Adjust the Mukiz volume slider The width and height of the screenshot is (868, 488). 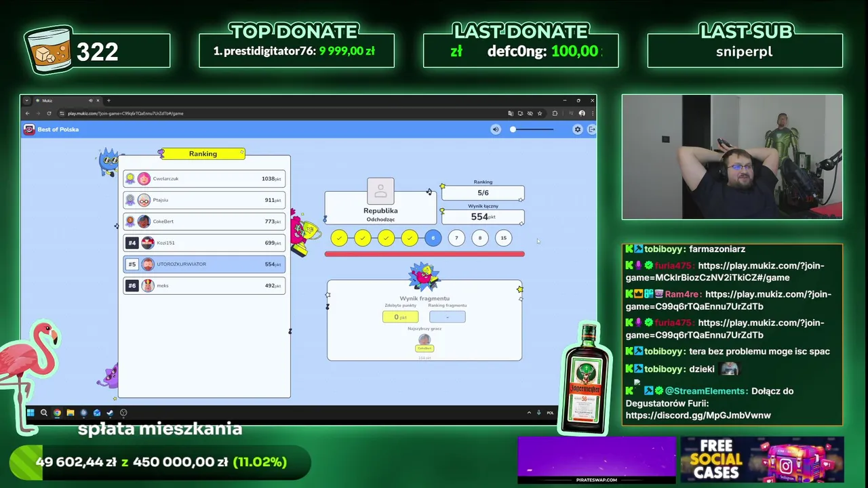click(x=533, y=129)
